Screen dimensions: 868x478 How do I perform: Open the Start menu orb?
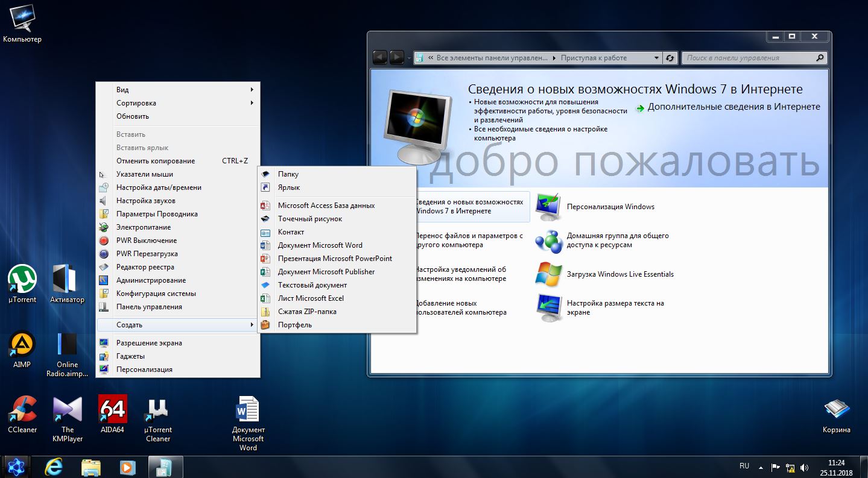click(x=16, y=467)
